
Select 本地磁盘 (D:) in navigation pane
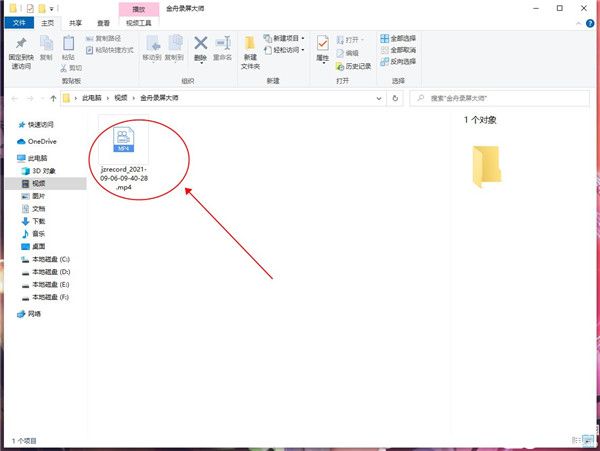pos(51,271)
